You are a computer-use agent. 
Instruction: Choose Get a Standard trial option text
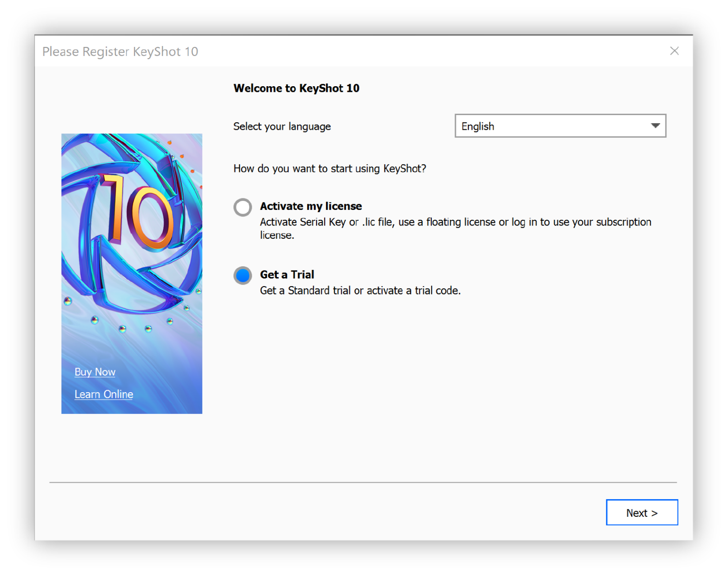[x=360, y=290]
